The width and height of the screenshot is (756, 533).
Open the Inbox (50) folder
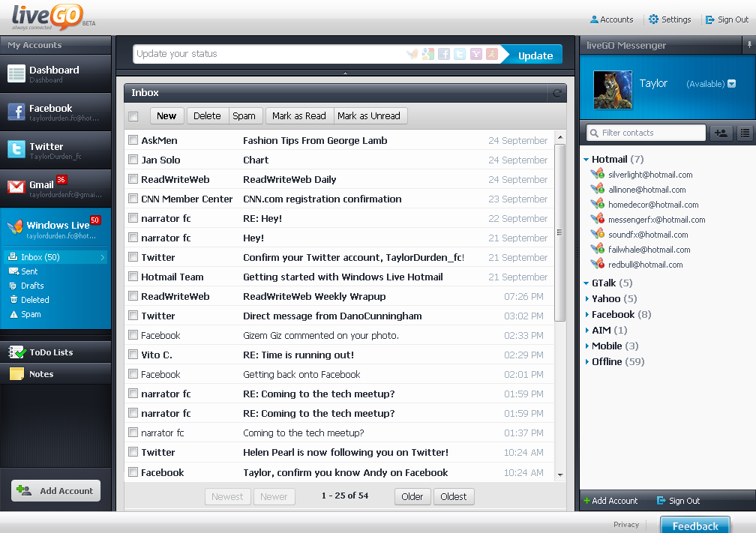(x=55, y=257)
